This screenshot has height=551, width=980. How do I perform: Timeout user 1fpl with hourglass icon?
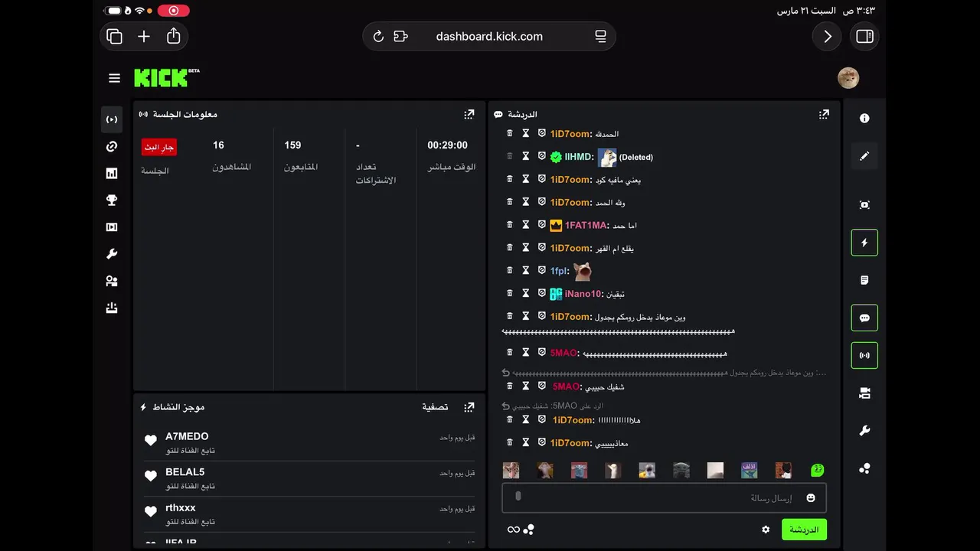point(526,270)
